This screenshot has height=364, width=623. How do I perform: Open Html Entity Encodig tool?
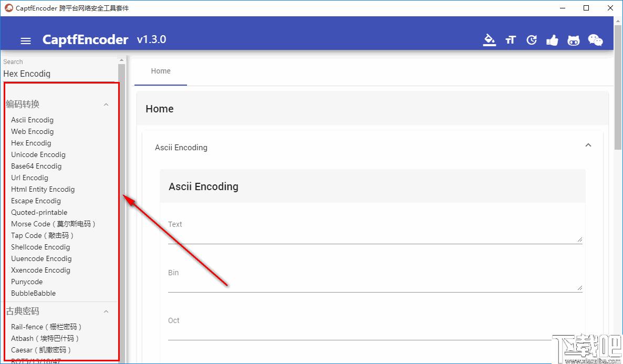coord(43,189)
